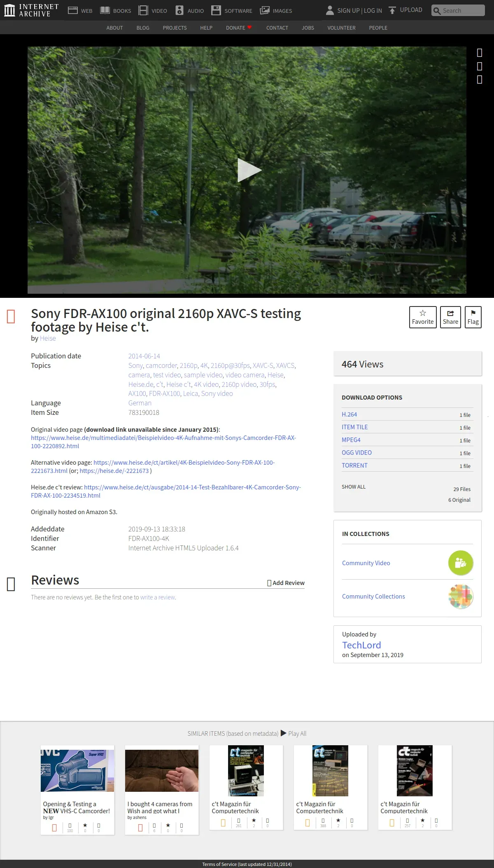This screenshot has height=868, width=494.
Task: Open the Images section icon
Action: point(265,10)
